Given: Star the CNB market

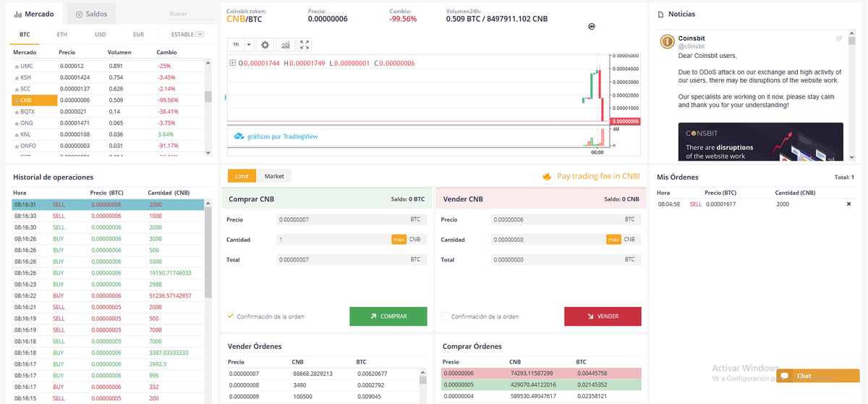Looking at the screenshot, I should click(17, 100).
